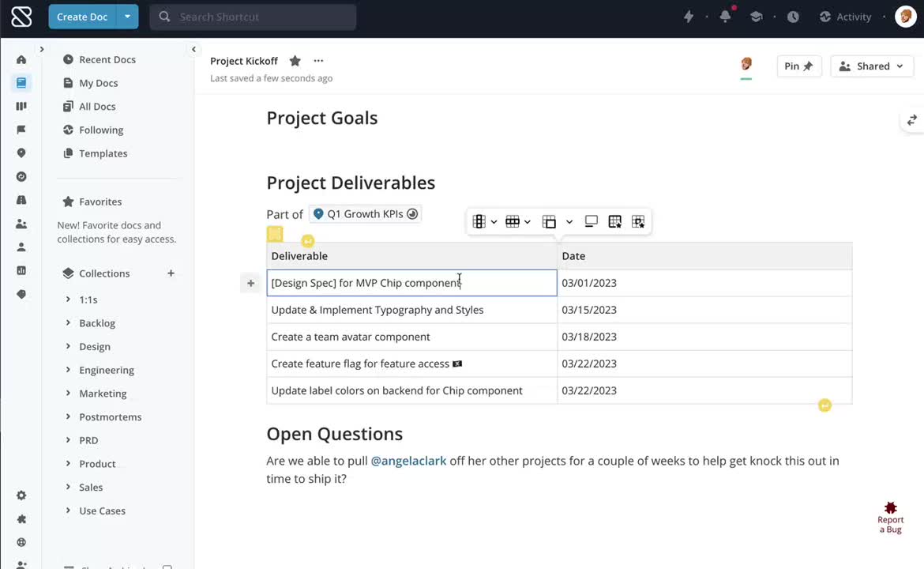Screen dimensions: 924x569
Task: Open the Q1 Growth KPIs reference chip
Action: coord(364,213)
